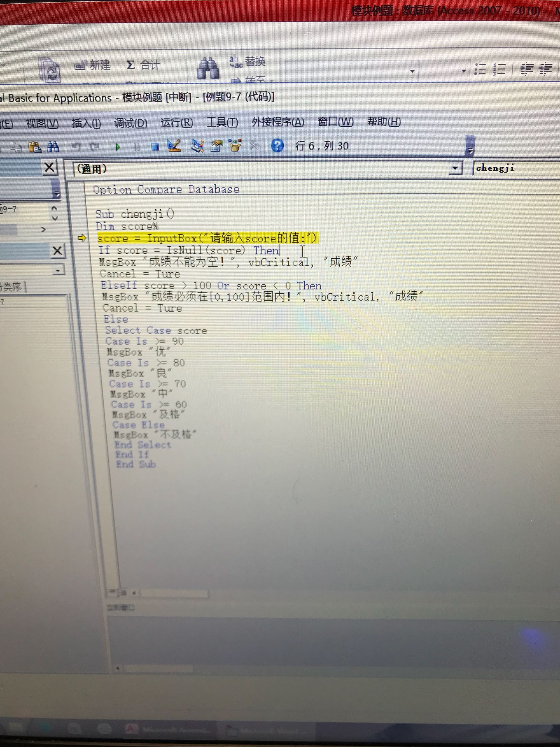This screenshot has width=560, height=747.
Task: Toggle Design Mode ruler icon
Action: click(x=174, y=145)
